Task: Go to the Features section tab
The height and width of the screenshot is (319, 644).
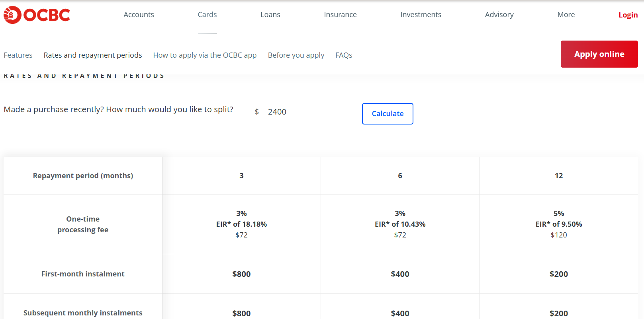Action: point(18,55)
